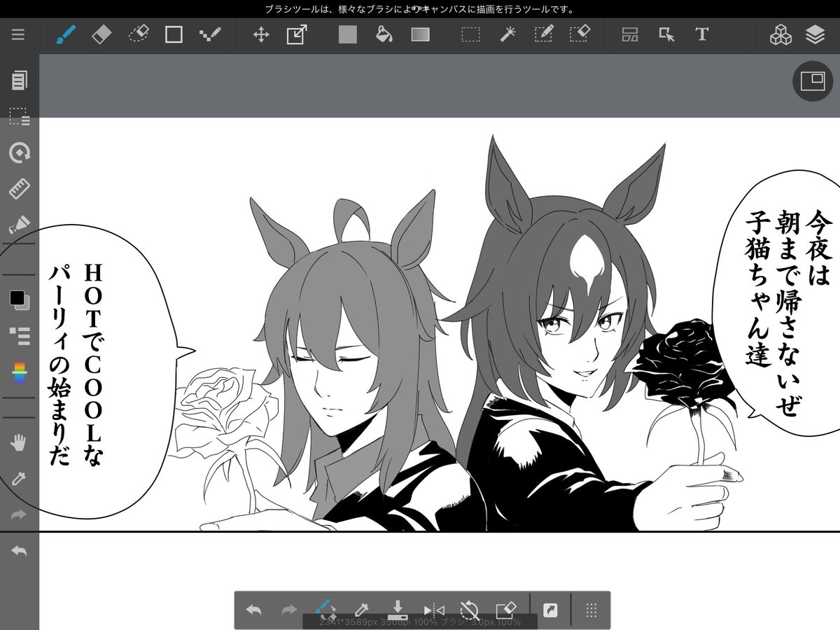Viewport: 840px width, 630px height.
Task: Open the Layers panel
Action: 815,34
